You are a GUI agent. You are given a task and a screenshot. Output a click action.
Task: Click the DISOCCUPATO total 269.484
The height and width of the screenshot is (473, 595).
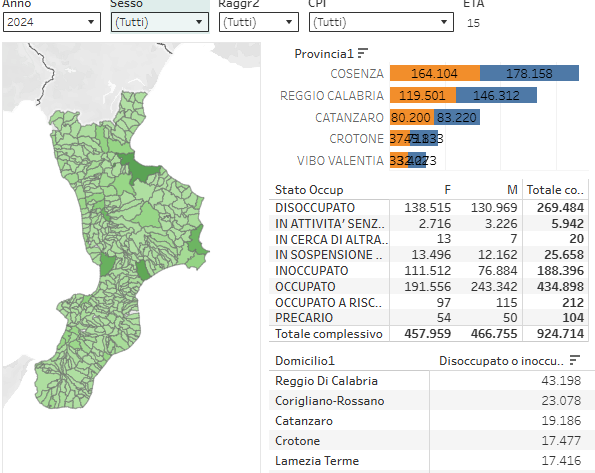[x=560, y=208]
